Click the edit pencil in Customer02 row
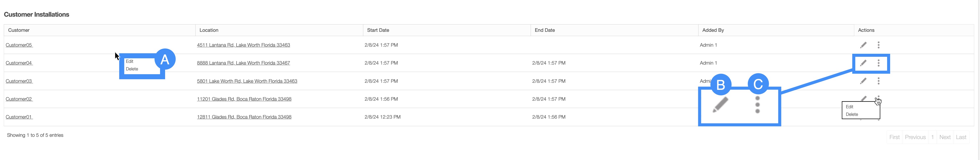 pyautogui.click(x=864, y=98)
